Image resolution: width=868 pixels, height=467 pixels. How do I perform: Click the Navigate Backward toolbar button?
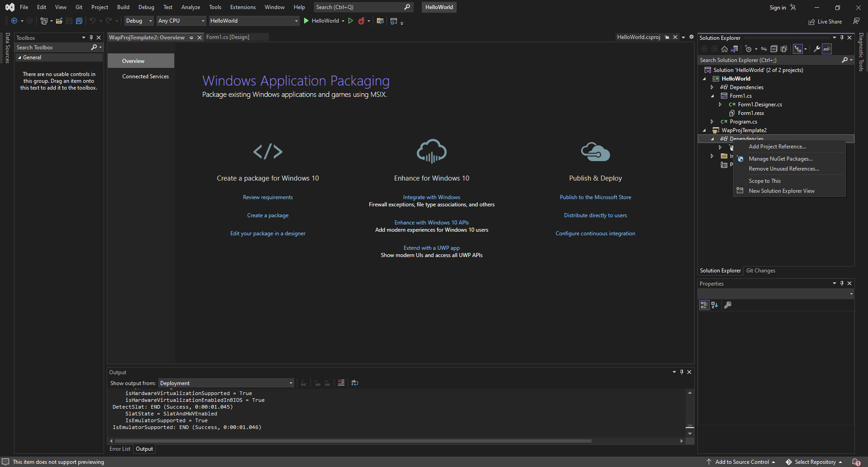[14, 21]
